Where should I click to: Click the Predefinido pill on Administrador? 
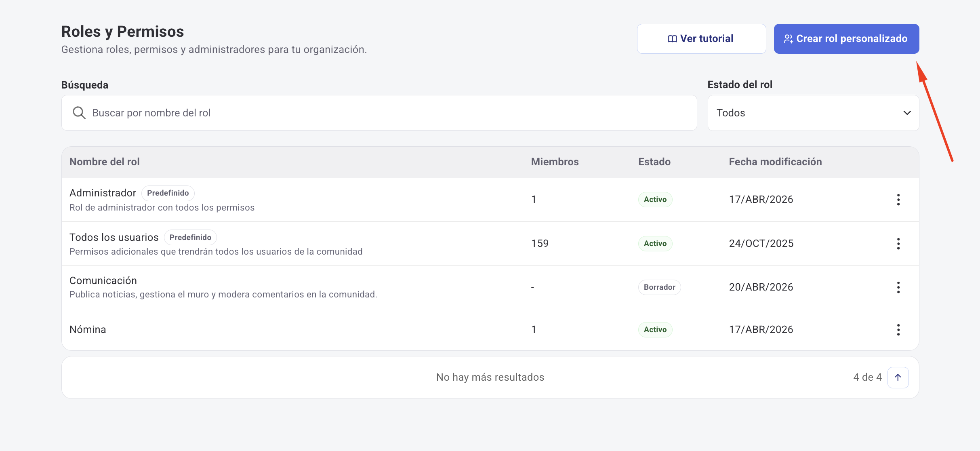click(168, 193)
